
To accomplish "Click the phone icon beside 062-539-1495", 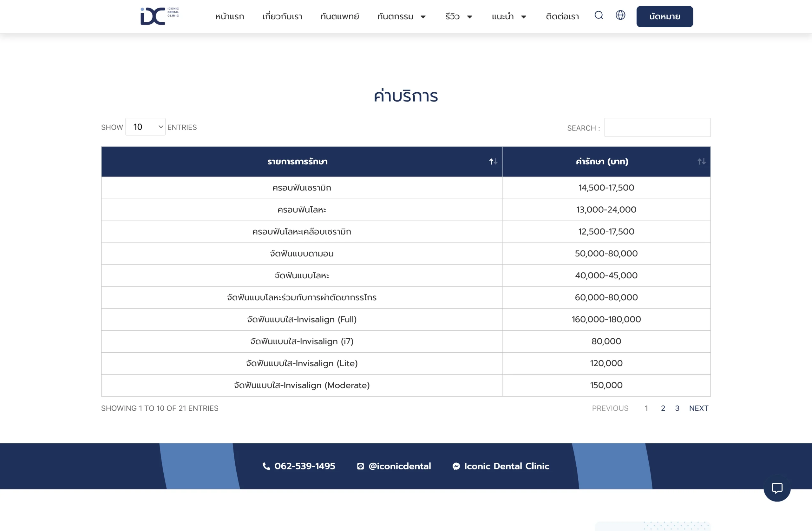I will click(x=266, y=466).
